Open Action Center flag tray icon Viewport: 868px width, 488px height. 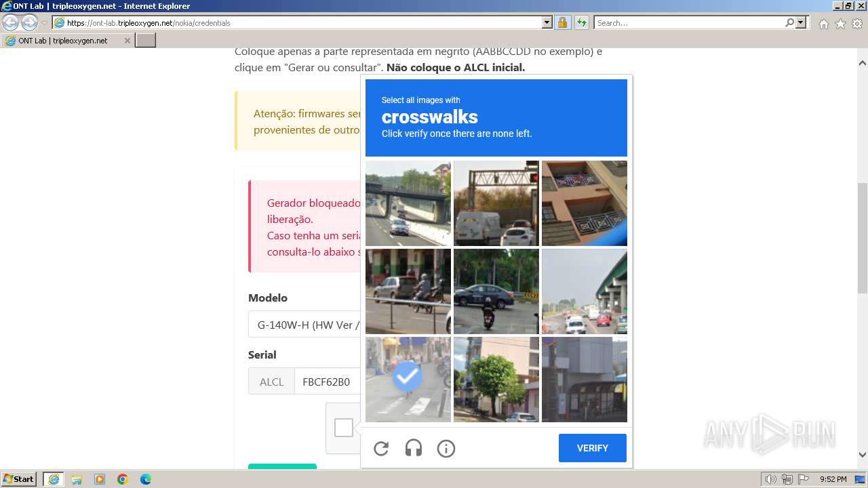click(804, 479)
